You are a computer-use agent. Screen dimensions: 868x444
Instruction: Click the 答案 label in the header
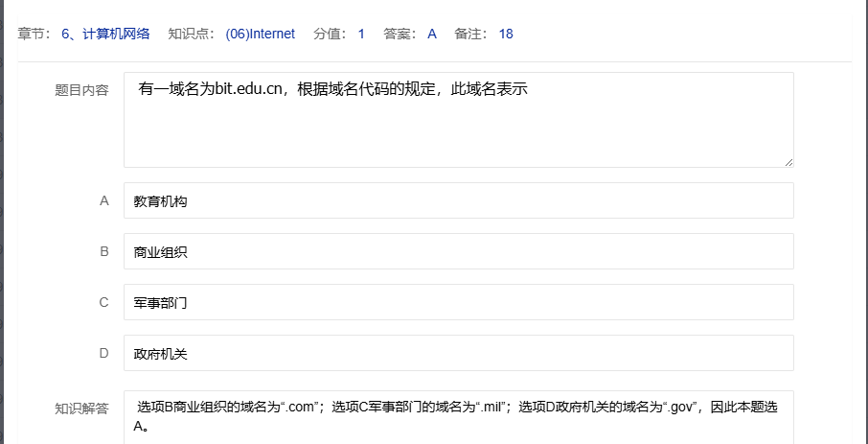[400, 34]
